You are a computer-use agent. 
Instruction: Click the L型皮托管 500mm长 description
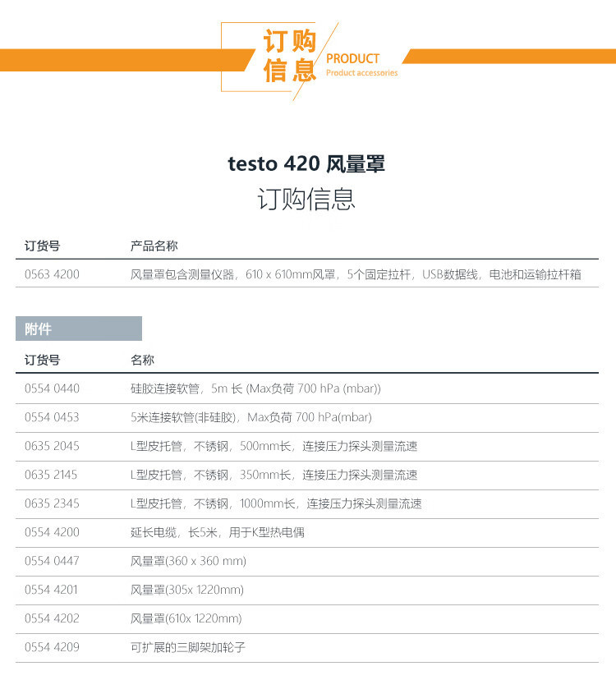(274, 446)
